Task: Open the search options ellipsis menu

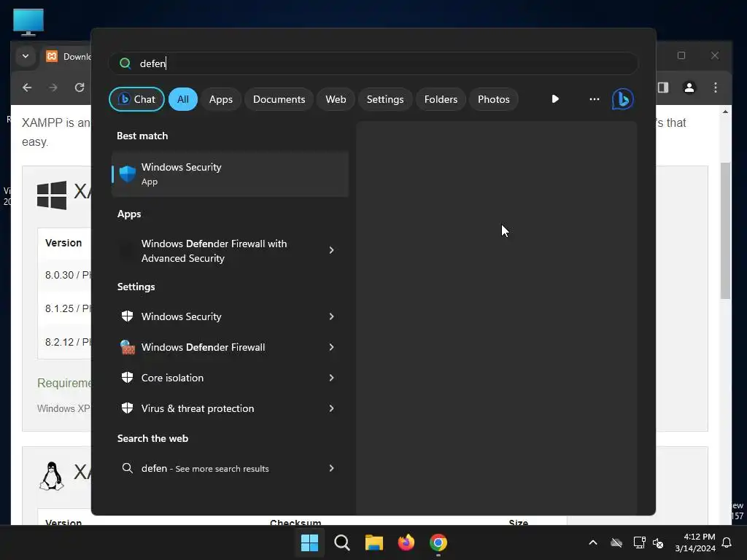Action: (594, 99)
